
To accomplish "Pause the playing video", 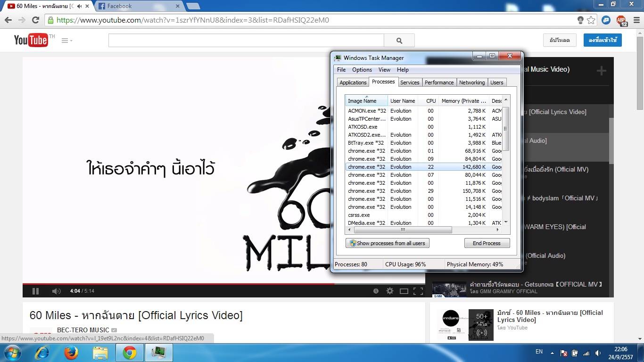I will click(35, 291).
